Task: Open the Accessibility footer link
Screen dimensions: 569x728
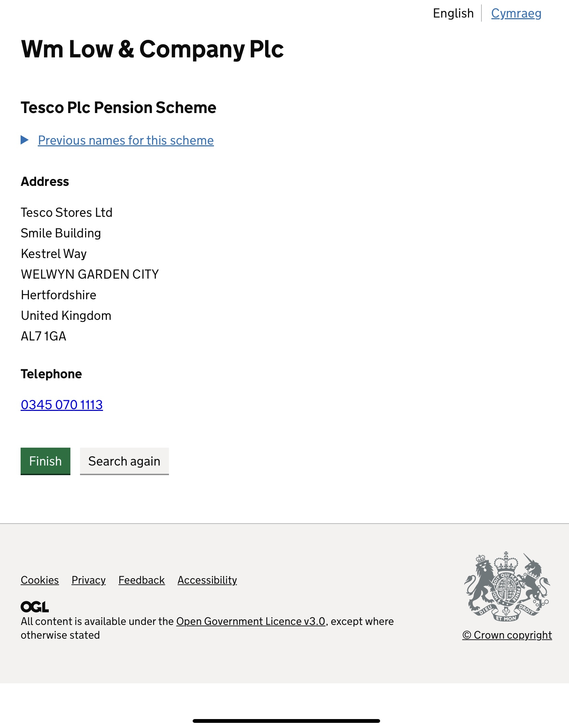Action: (x=207, y=580)
